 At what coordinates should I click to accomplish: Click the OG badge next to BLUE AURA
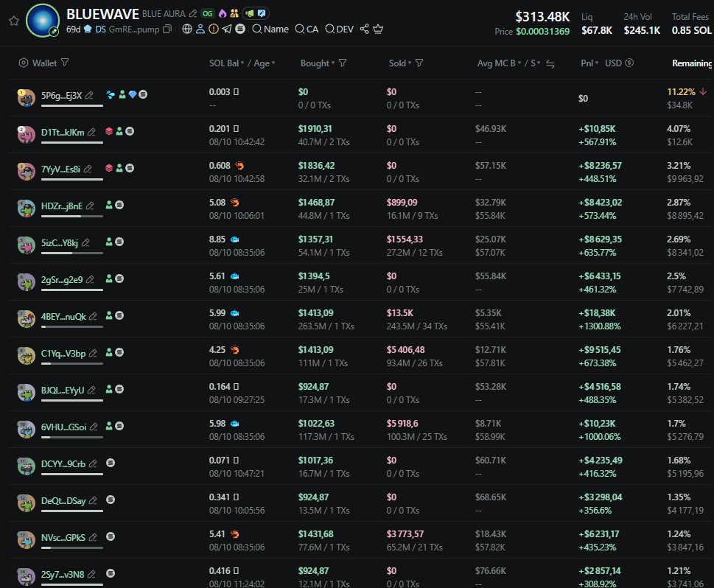pyautogui.click(x=208, y=14)
